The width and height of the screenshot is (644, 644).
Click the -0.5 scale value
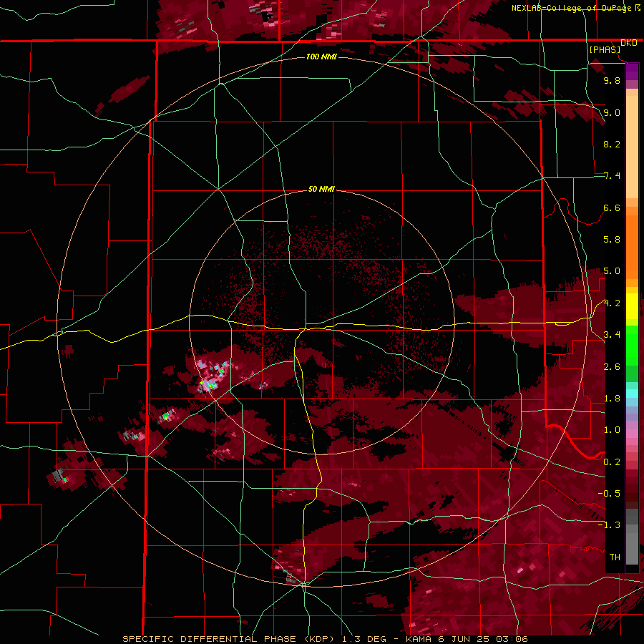click(609, 494)
